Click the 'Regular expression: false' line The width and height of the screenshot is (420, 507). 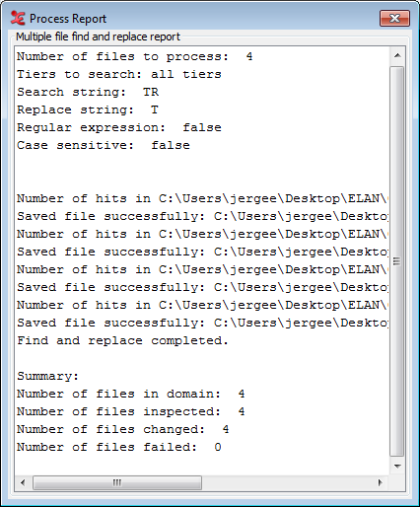click(119, 127)
